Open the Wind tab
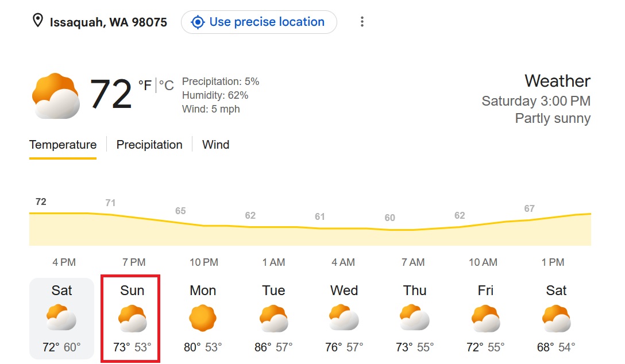The width and height of the screenshot is (625, 364). click(215, 145)
